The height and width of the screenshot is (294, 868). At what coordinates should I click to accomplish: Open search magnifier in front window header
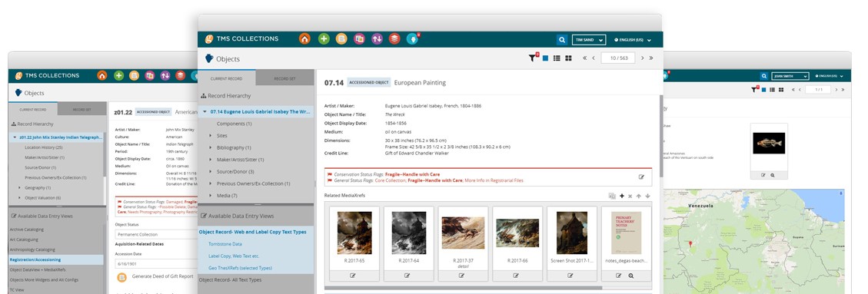tap(562, 40)
